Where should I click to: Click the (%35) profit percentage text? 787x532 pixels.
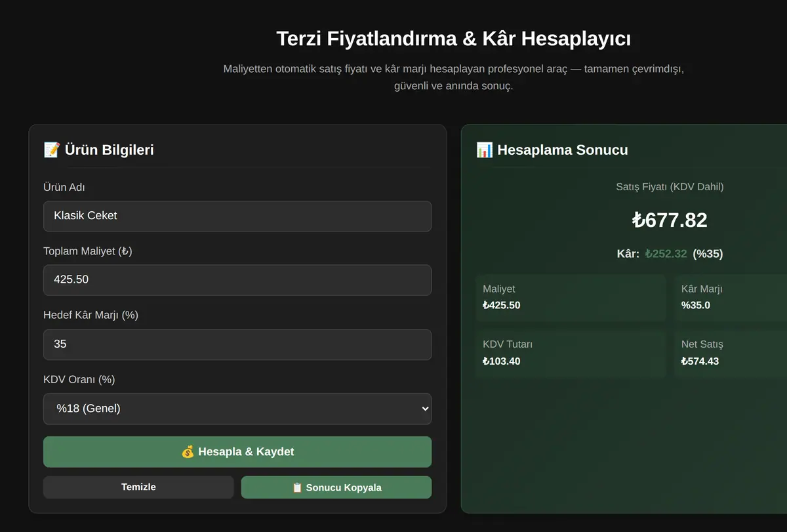(708, 254)
